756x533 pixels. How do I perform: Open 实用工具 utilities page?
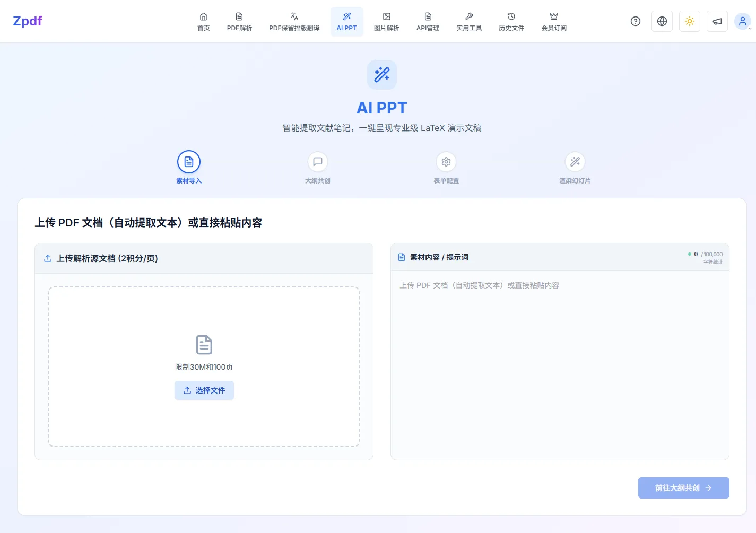tap(469, 22)
